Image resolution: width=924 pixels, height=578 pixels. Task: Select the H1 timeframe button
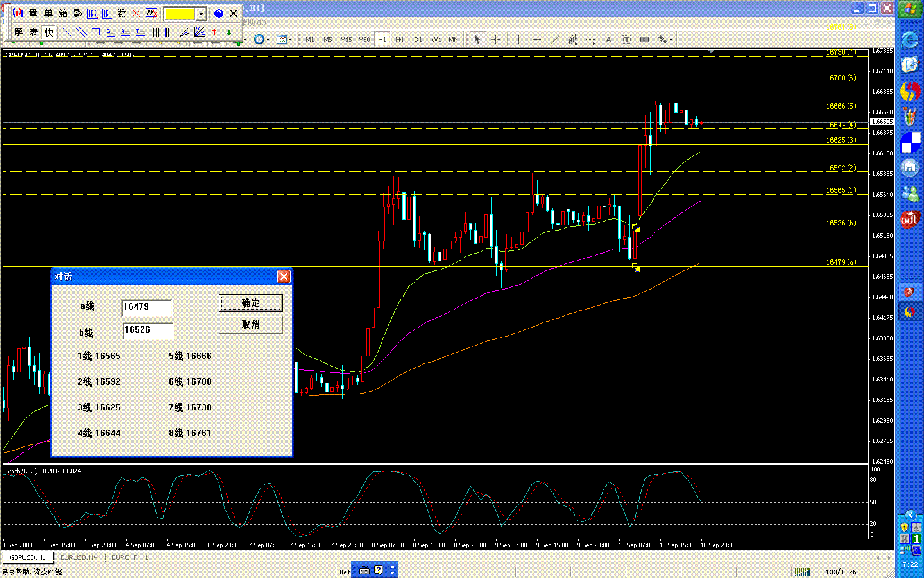[x=382, y=39]
